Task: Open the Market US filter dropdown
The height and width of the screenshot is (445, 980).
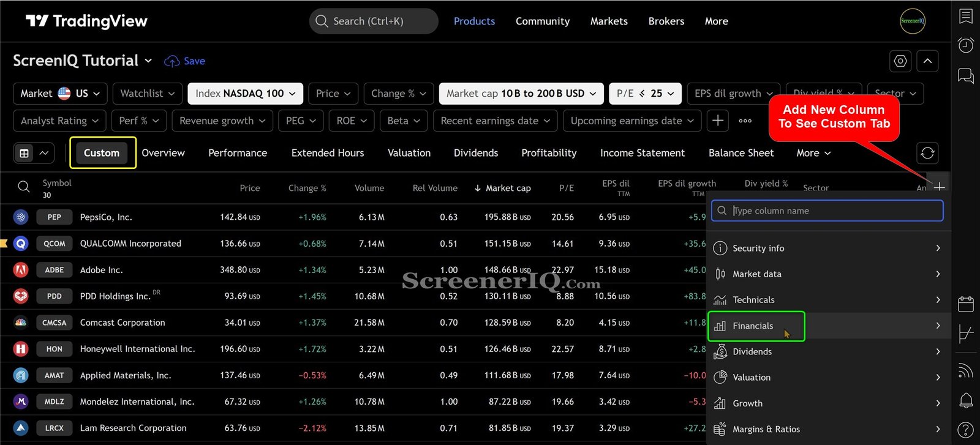Action: [61, 94]
